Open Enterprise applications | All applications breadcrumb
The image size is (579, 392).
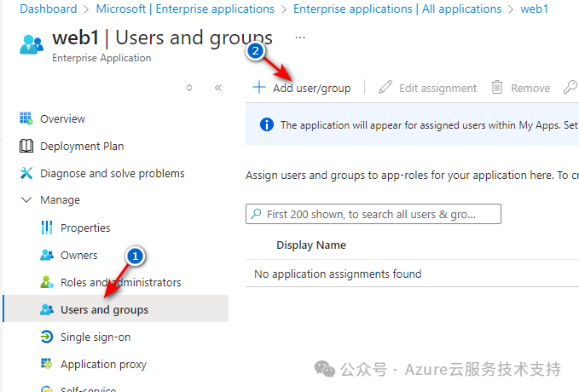point(397,9)
